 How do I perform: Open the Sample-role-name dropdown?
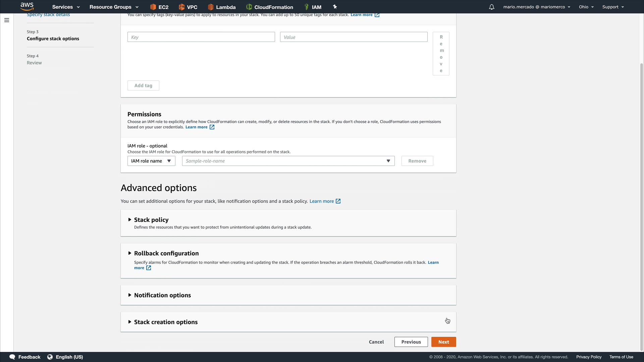pyautogui.click(x=288, y=161)
